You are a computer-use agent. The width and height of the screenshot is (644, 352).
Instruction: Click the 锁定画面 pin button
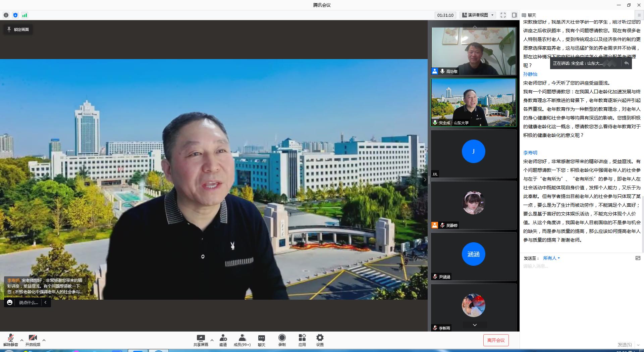[x=18, y=30]
